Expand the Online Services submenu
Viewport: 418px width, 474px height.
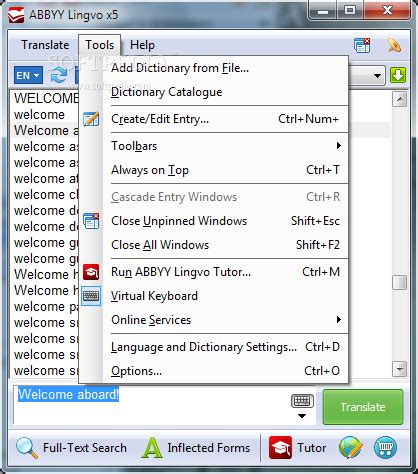(x=213, y=320)
